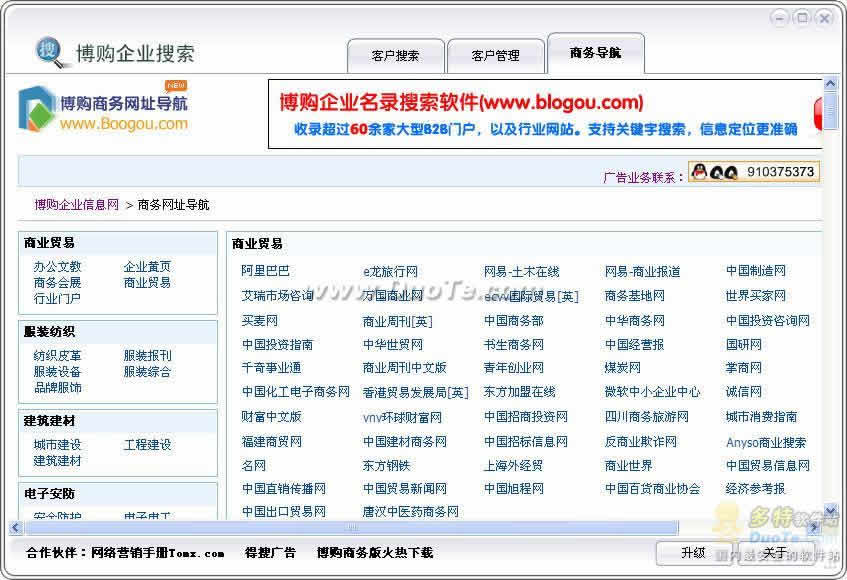Screen dimensions: 847x580
Task: Open the 中华世贸网 site link
Action: click(x=393, y=345)
